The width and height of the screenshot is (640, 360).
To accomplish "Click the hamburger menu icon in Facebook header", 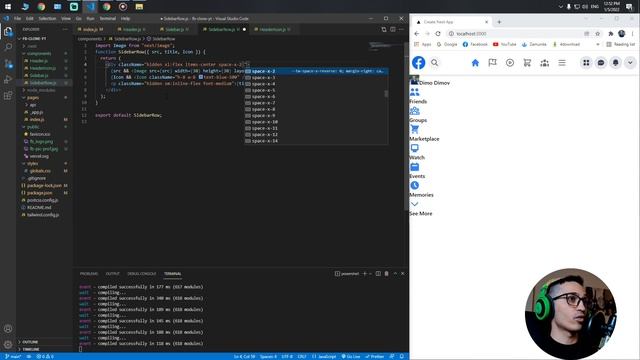I will 562,62.
